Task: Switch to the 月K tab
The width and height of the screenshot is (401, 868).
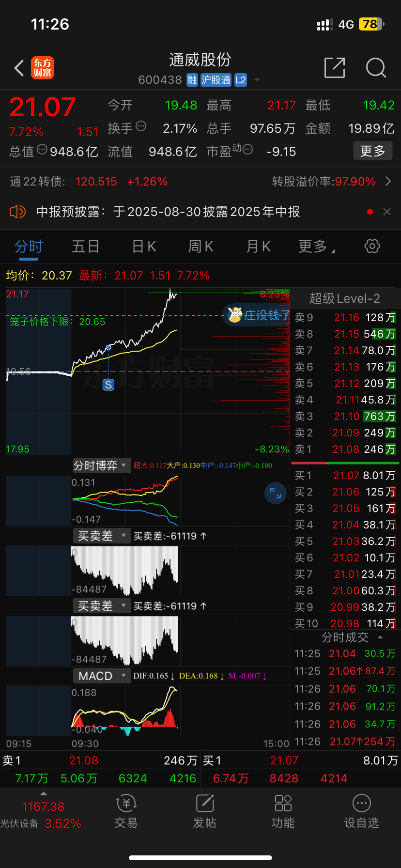Action: tap(258, 247)
